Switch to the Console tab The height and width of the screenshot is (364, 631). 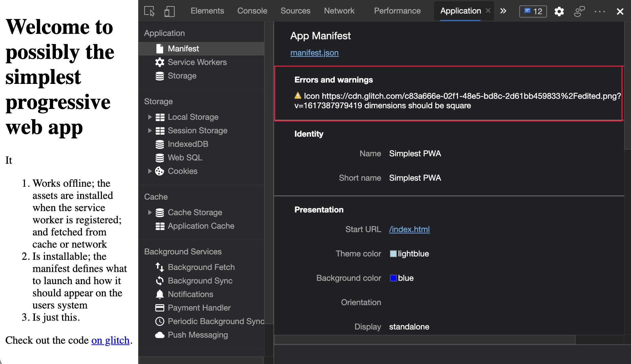click(x=252, y=11)
